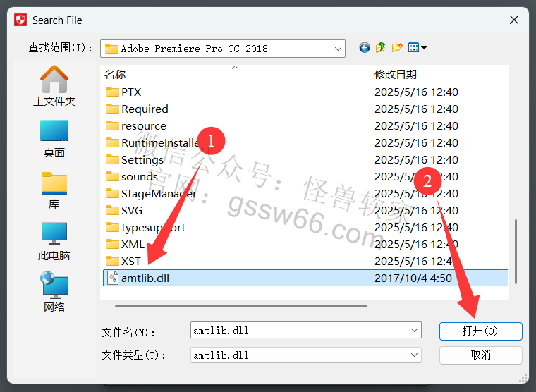
Task: Expand the 文件类型 dropdown
Action: 414,355
